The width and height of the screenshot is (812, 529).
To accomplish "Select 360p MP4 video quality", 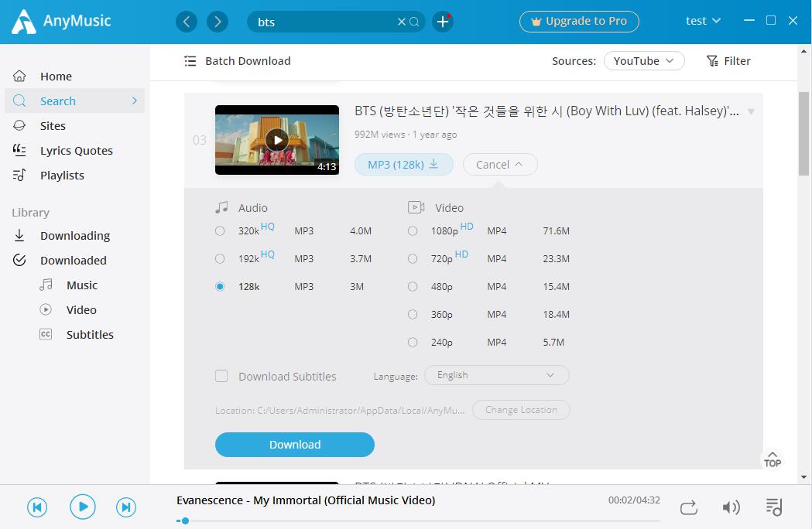I will point(413,314).
